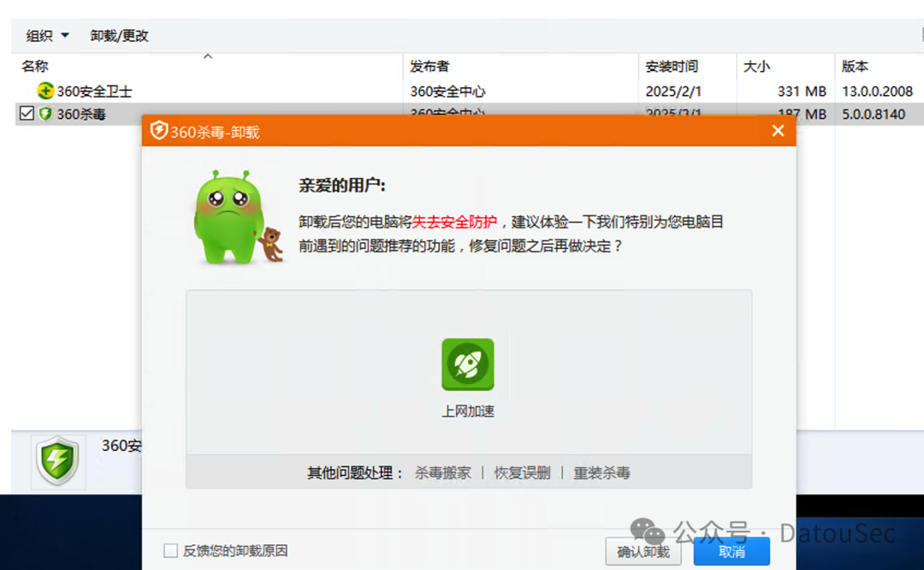The image size is (924, 570).
Task: Click the 2025/2/1 date for 360安全卫士
Action: coord(672,92)
